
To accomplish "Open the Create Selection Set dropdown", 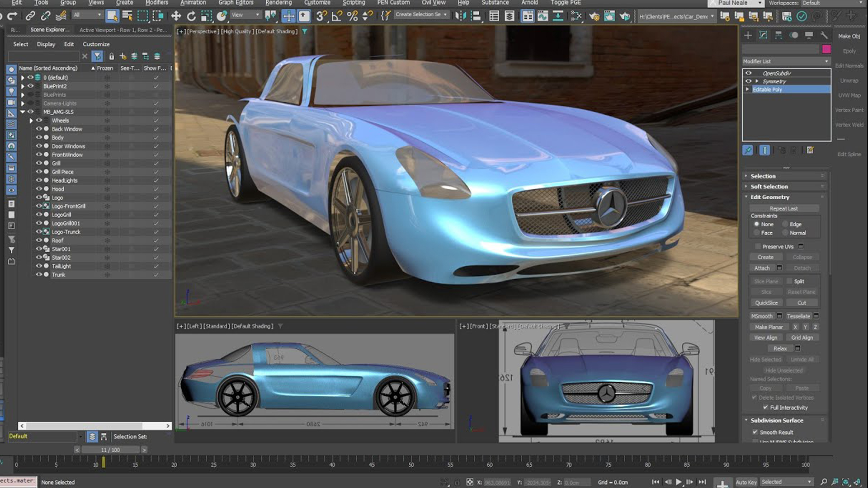I will tap(421, 15).
